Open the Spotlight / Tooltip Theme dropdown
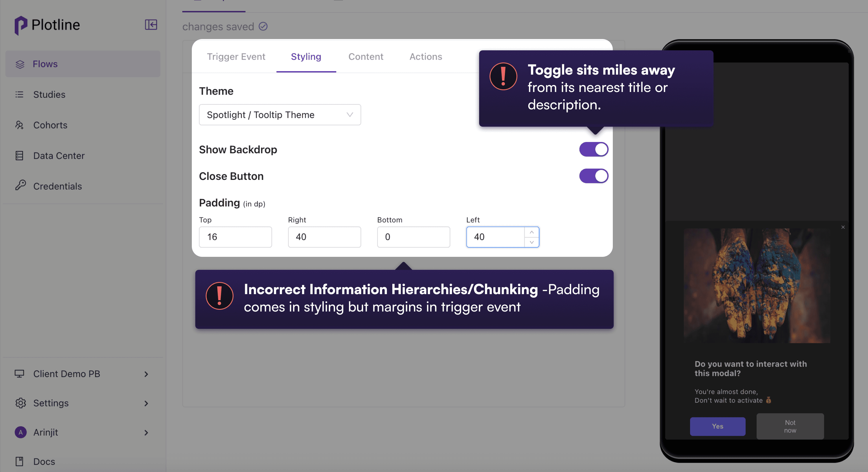Viewport: 868px width, 472px height. [x=280, y=115]
